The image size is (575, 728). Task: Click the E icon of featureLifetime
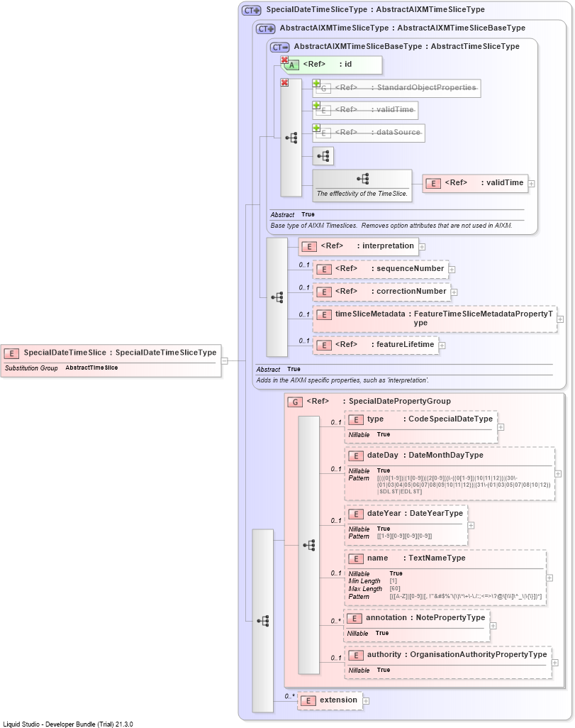tap(324, 345)
